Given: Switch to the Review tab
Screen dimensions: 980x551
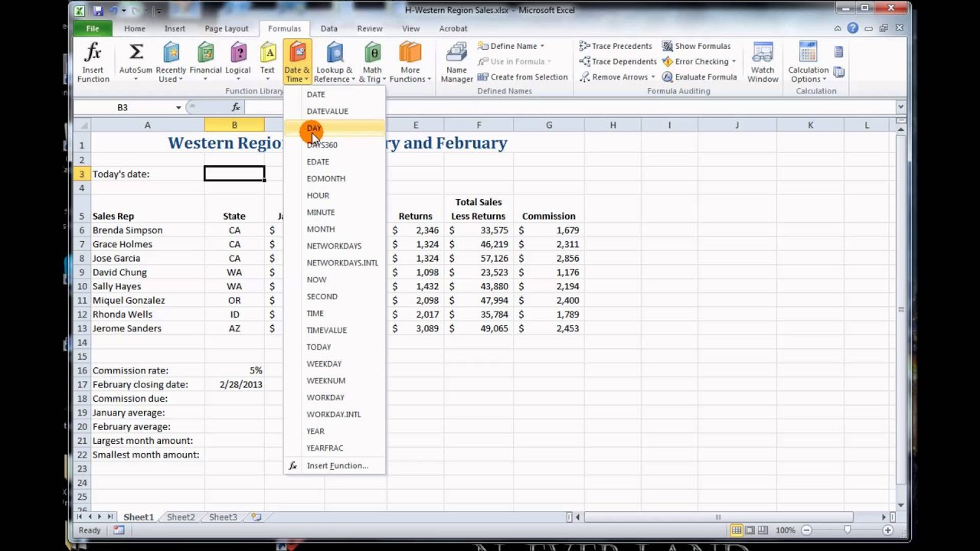Looking at the screenshot, I should tap(370, 28).
